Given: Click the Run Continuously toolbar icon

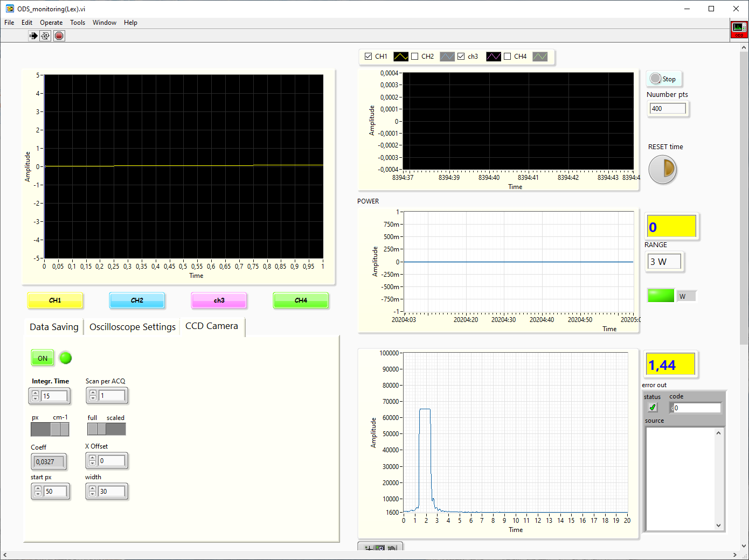Looking at the screenshot, I should 46,36.
